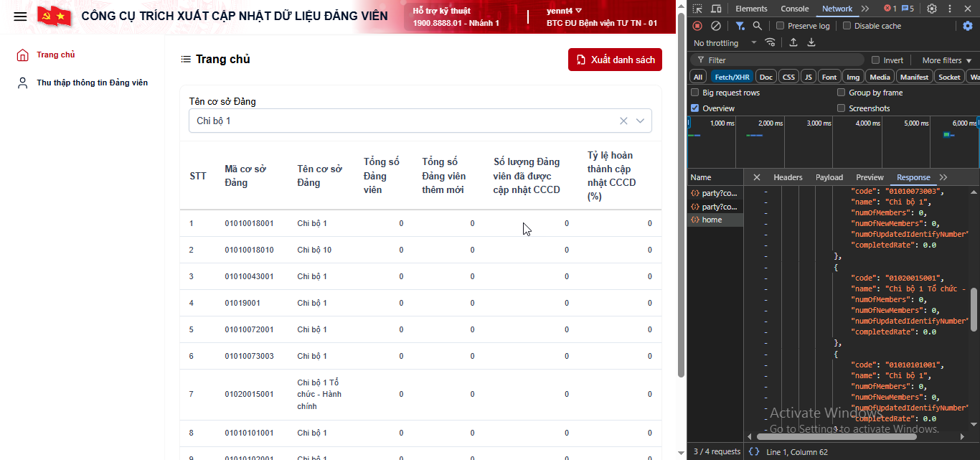Export the network log as HAR

coord(811,42)
